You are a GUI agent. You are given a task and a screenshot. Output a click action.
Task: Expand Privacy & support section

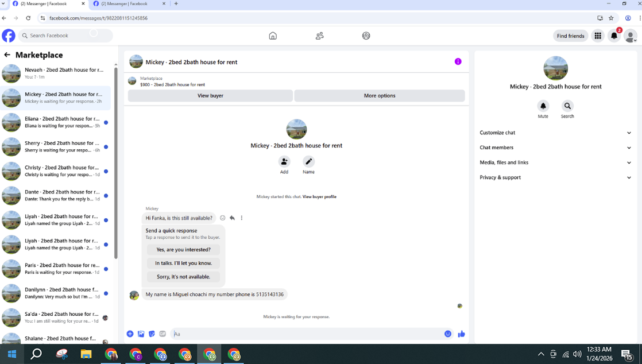point(555,177)
